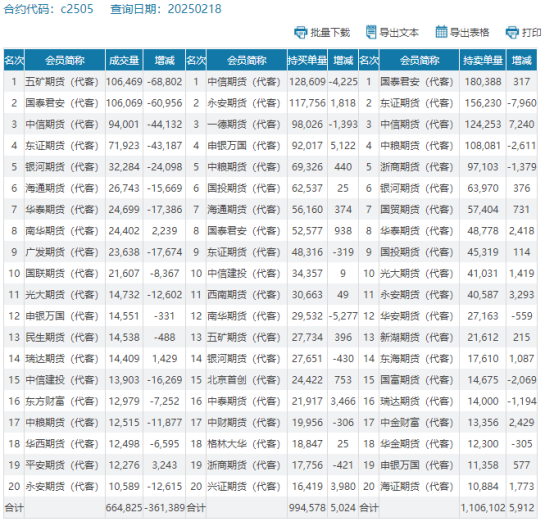The image size is (554, 526).
Task: Select query date 20250218
Action: 194,9
